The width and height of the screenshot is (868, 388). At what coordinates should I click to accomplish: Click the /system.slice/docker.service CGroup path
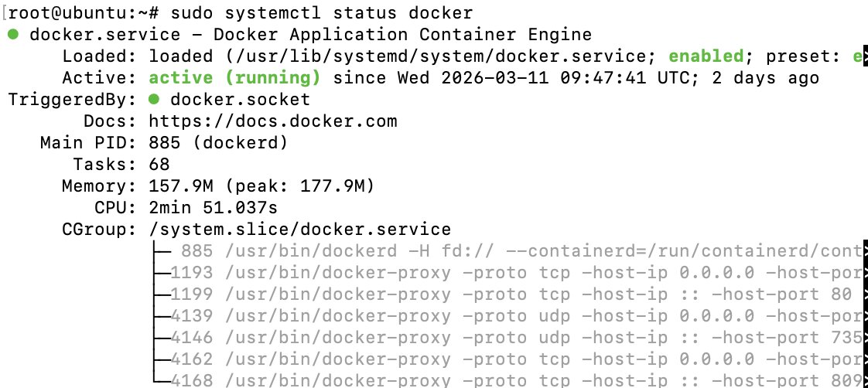[299, 230]
